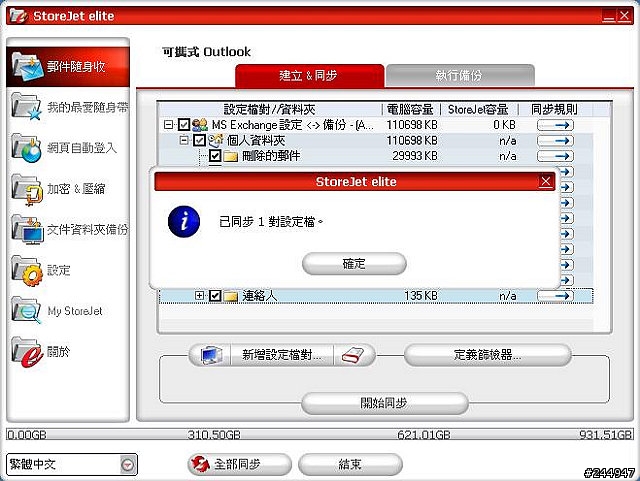Collapse the 個人資料夾 tree node

click(184, 140)
